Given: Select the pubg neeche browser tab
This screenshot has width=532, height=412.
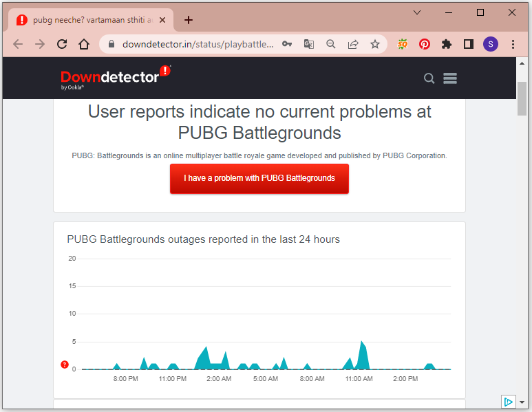Looking at the screenshot, I should 91,20.
